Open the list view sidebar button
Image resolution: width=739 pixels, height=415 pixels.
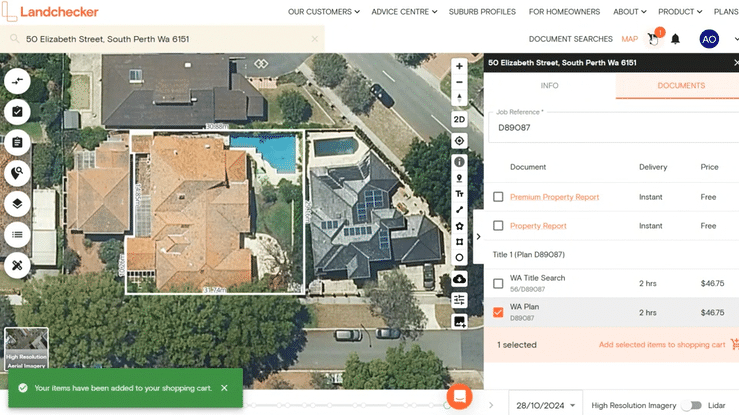click(17, 234)
